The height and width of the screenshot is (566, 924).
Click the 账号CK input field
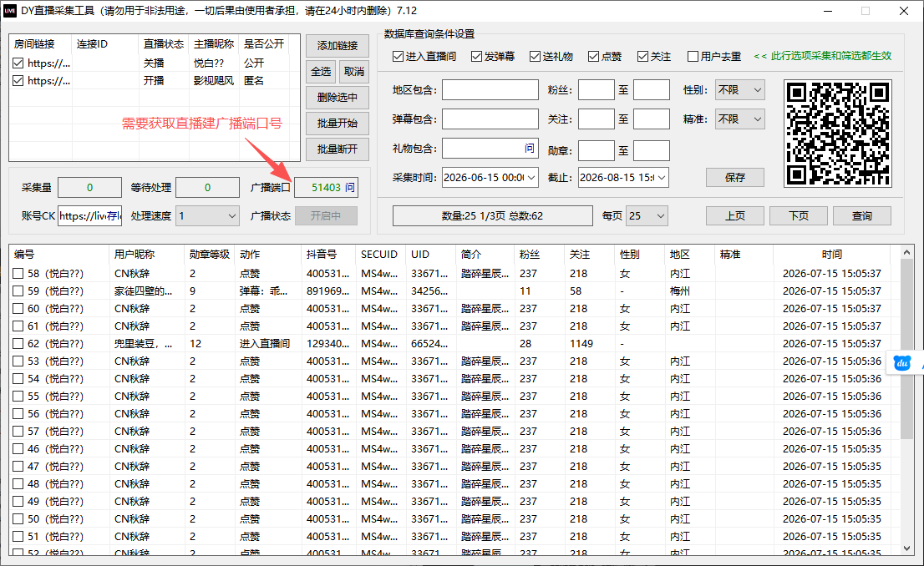89,216
